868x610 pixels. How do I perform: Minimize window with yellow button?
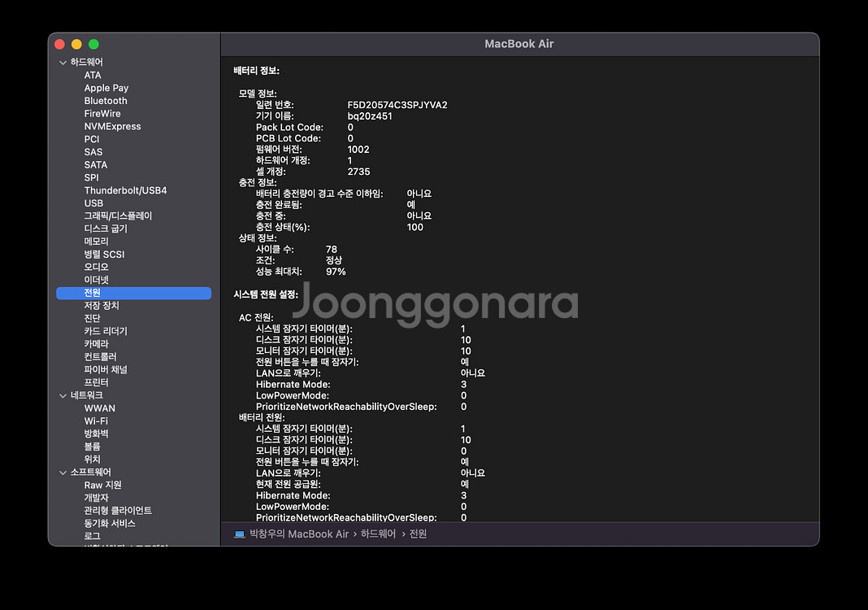(x=77, y=44)
